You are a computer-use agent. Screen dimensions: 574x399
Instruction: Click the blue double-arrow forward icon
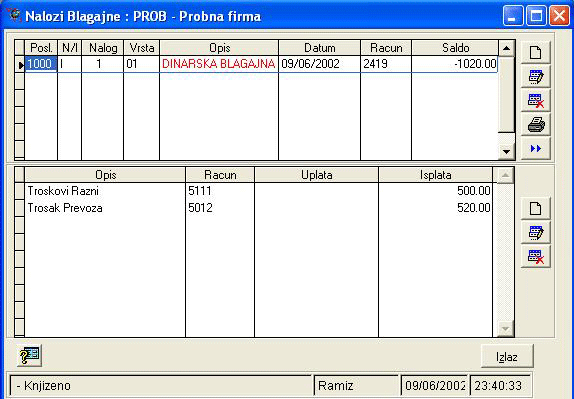click(x=536, y=148)
